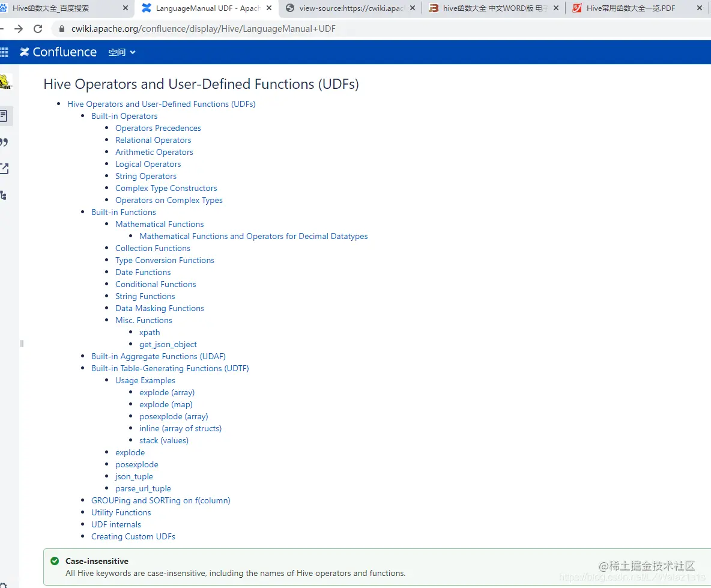The height and width of the screenshot is (588, 711).
Task: Open inline (array of structs) link
Action: 181,428
